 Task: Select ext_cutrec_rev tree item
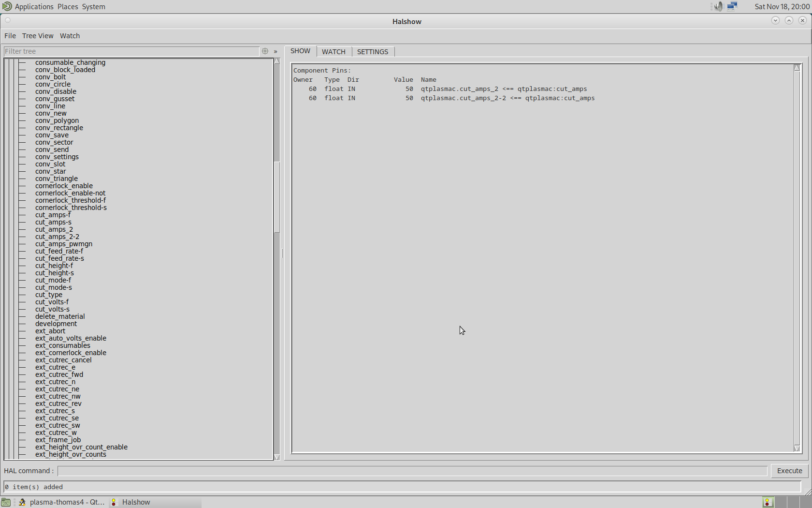pyautogui.click(x=58, y=403)
